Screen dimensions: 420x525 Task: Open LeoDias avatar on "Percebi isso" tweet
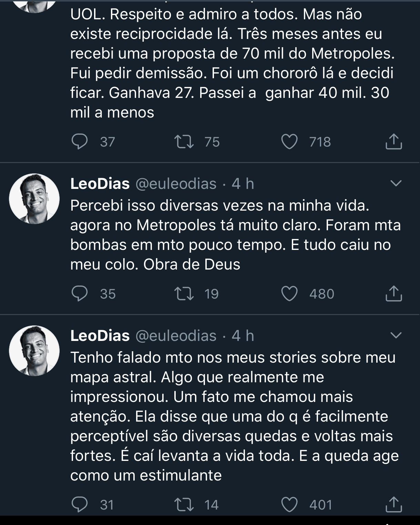coord(34,199)
